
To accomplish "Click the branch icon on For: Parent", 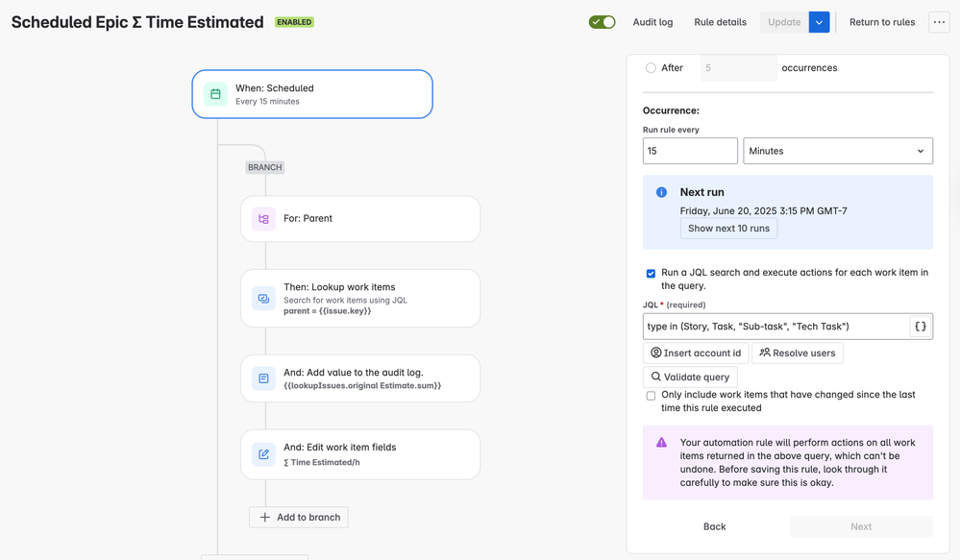I will coord(263,218).
